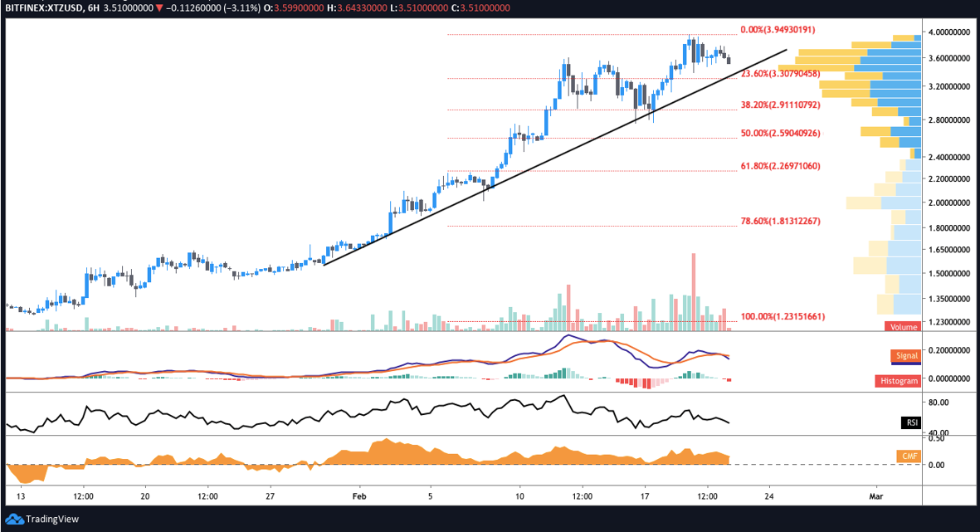The image size is (980, 532).
Task: Select the 38.20% Fibonacci retracement label
Action: point(780,105)
